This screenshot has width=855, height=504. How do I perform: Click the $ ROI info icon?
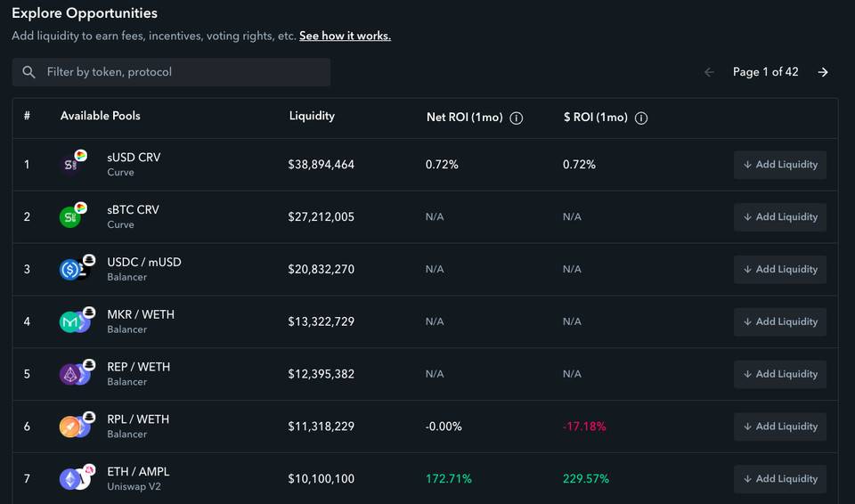[x=641, y=118]
